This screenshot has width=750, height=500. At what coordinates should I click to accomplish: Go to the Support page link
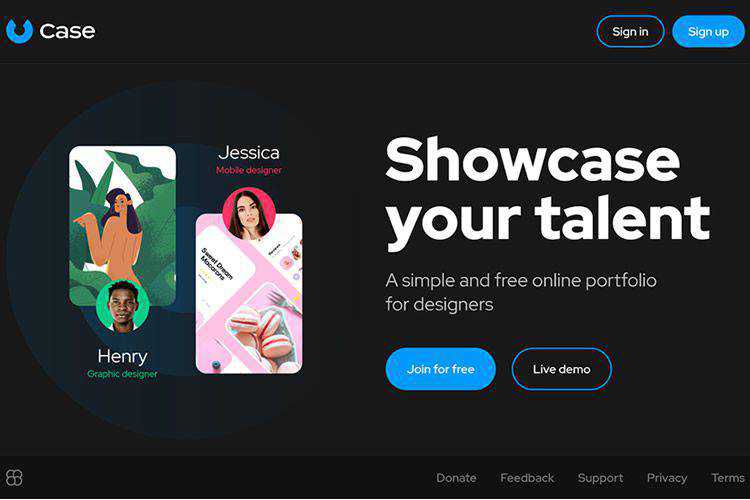tap(600, 478)
